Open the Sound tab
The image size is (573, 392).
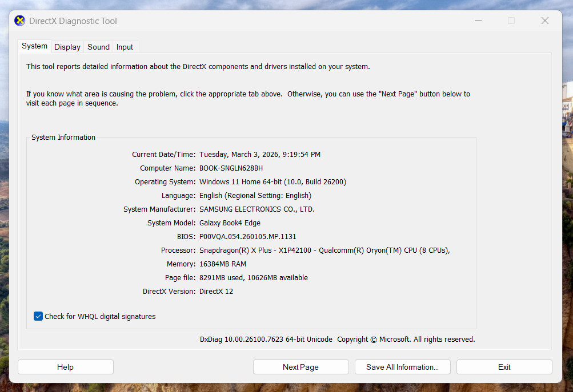coord(98,47)
